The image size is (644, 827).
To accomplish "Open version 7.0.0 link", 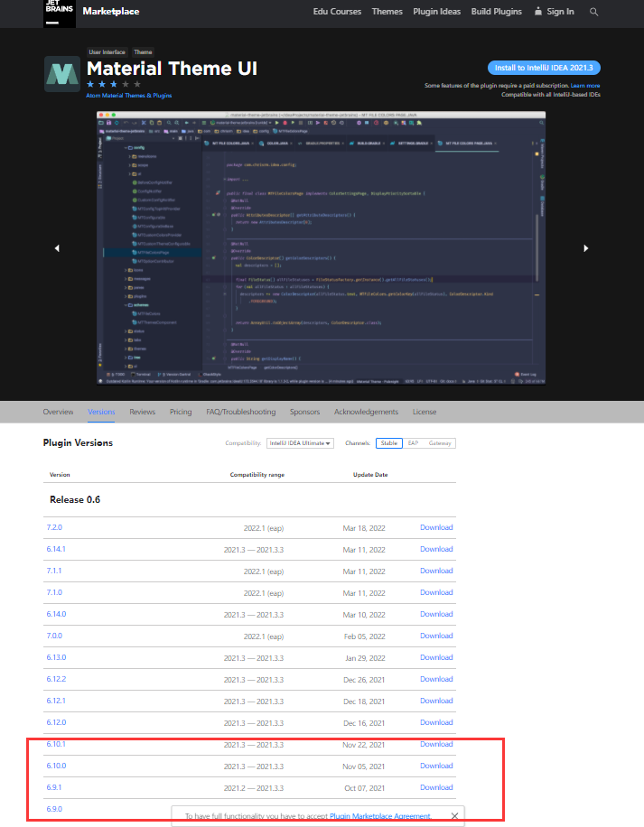I will [x=54, y=636].
